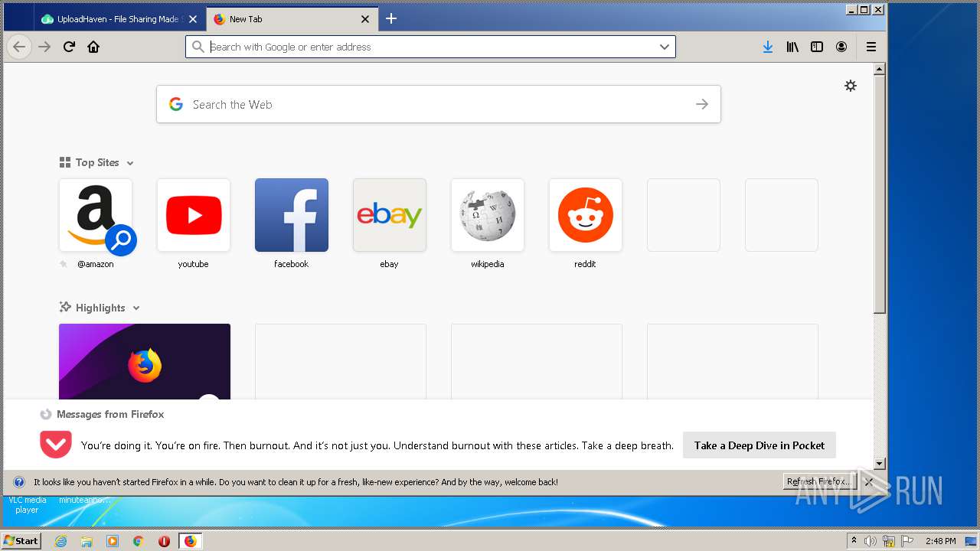
Task: Switch to the UploadHaven tab
Action: (119, 19)
